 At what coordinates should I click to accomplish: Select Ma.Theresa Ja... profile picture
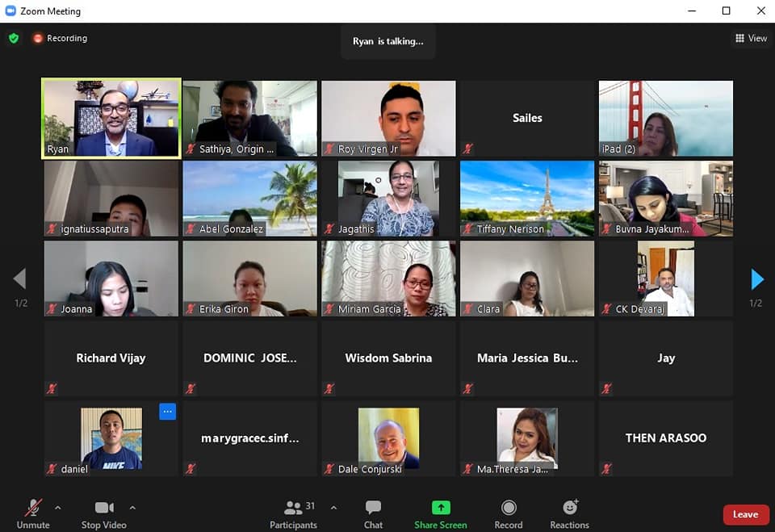[x=527, y=438]
